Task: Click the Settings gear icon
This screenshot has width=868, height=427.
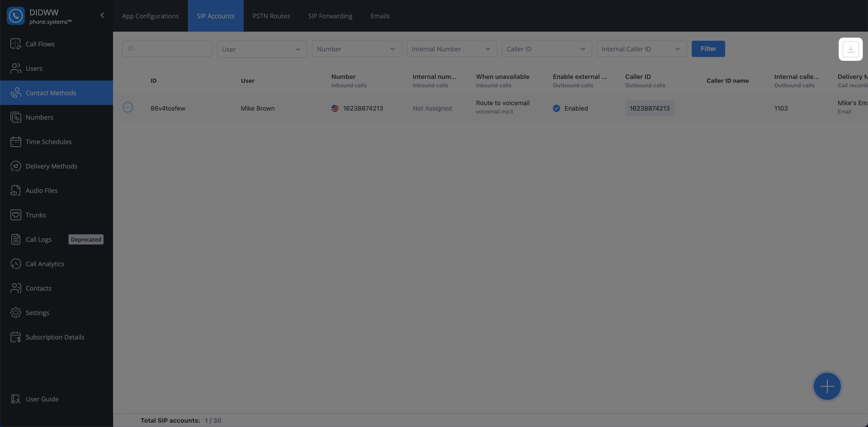Action: tap(16, 313)
